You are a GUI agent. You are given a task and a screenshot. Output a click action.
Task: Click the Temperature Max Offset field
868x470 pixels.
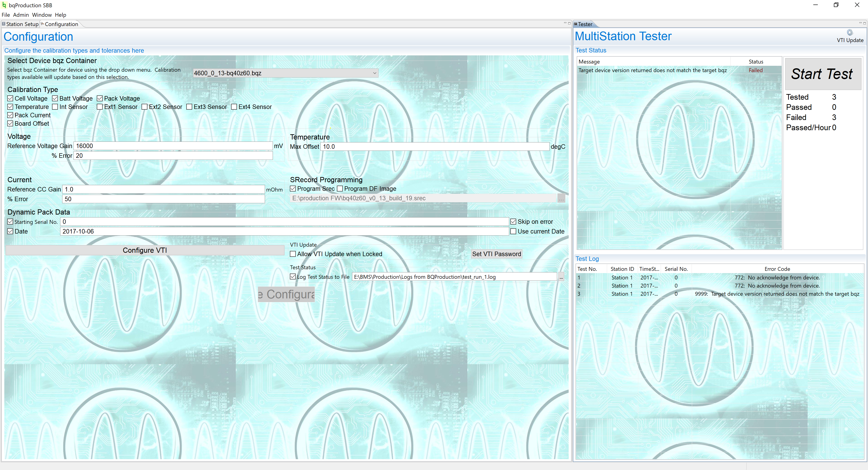pyautogui.click(x=435, y=146)
